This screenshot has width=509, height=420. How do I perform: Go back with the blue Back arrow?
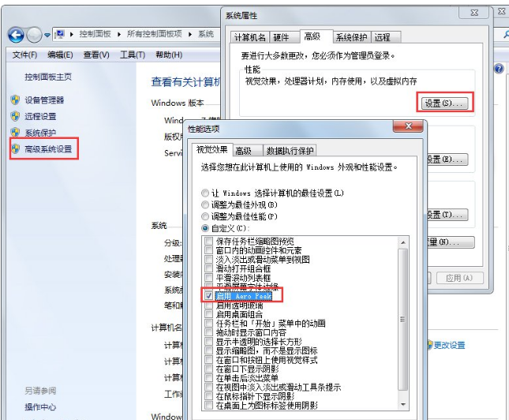pyautogui.click(x=16, y=35)
